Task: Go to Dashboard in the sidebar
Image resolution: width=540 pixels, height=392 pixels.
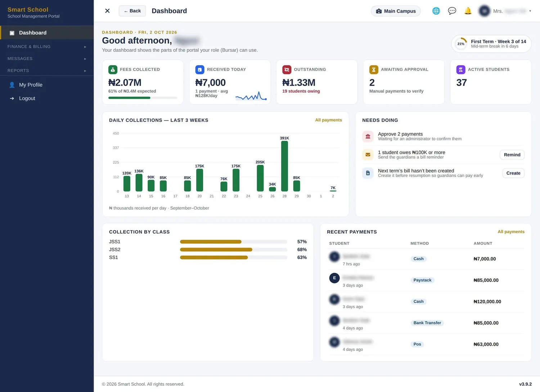Action: 47,33
